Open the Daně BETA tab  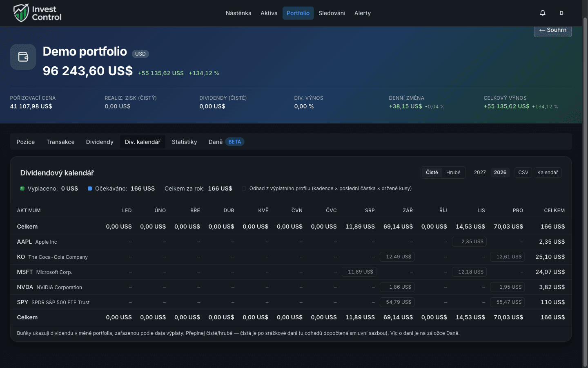click(226, 142)
